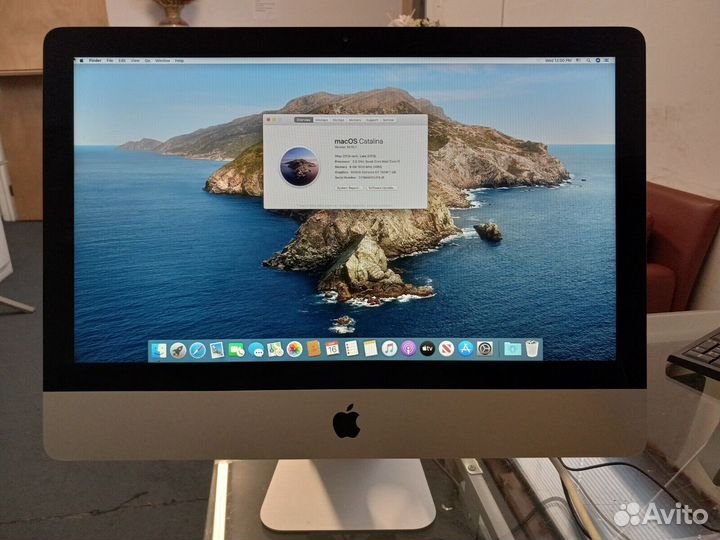Minimize the About This Mac window
The width and height of the screenshot is (720, 540).
point(275,120)
